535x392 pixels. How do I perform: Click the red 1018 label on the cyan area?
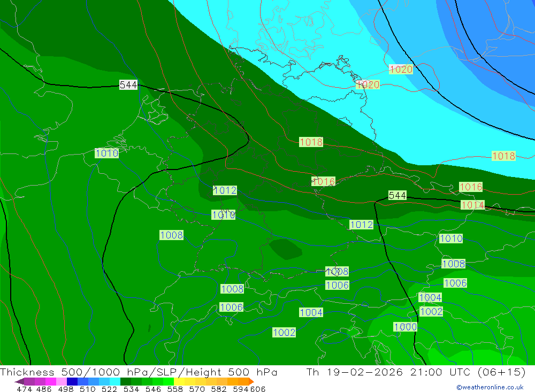(503, 156)
